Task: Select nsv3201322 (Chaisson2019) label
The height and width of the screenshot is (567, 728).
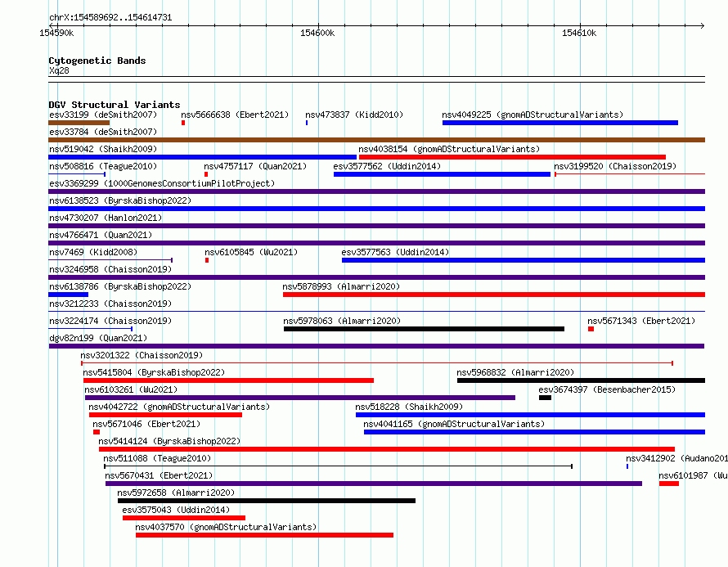Action: 142,355
